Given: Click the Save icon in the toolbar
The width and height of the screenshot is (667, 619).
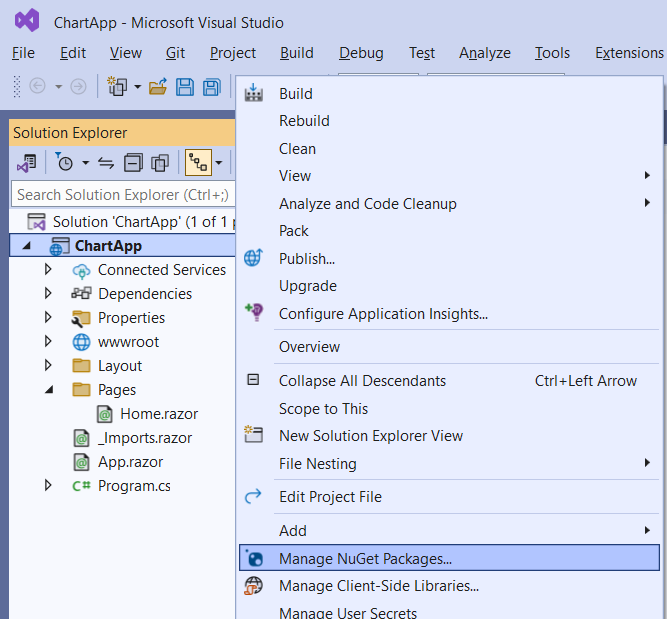Looking at the screenshot, I should (x=185, y=86).
